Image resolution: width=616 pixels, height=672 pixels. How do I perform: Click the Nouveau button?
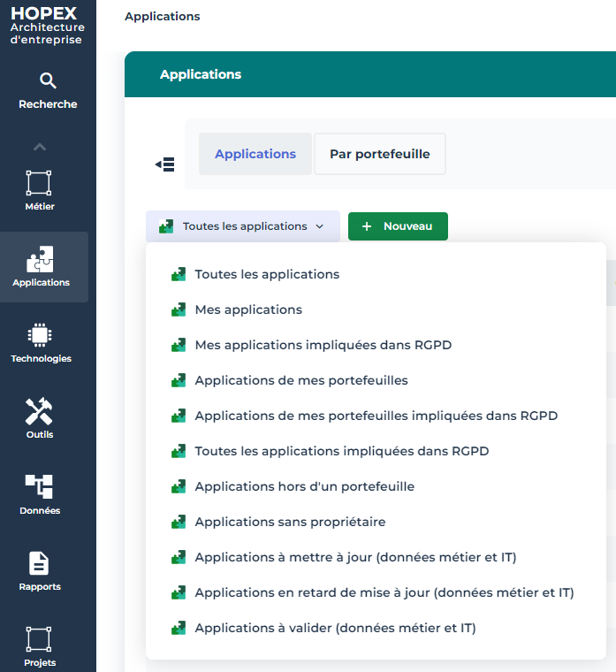398,226
